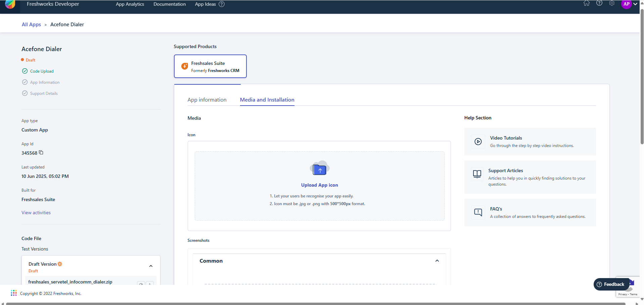Click the Custom App type value
The height and width of the screenshot is (305, 644).
point(35,130)
